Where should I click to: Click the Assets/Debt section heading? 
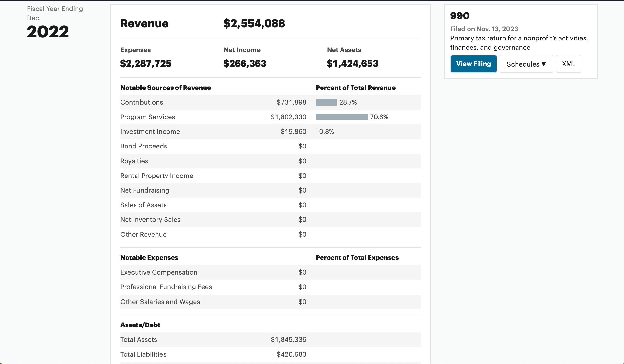tap(140, 325)
